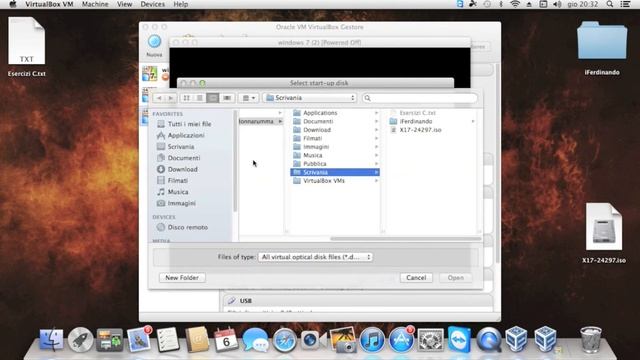
Task: Click the Cancel button
Action: (x=416, y=278)
